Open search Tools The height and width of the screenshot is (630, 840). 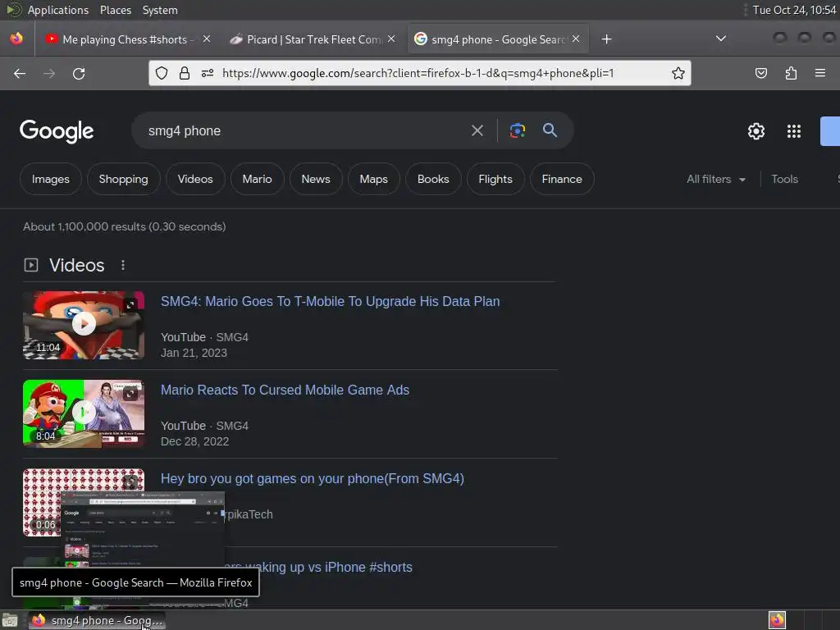pos(784,179)
